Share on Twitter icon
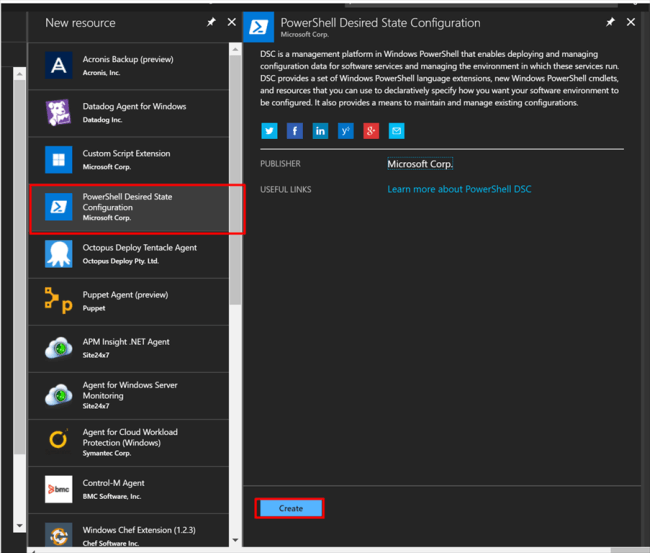 pyautogui.click(x=269, y=131)
